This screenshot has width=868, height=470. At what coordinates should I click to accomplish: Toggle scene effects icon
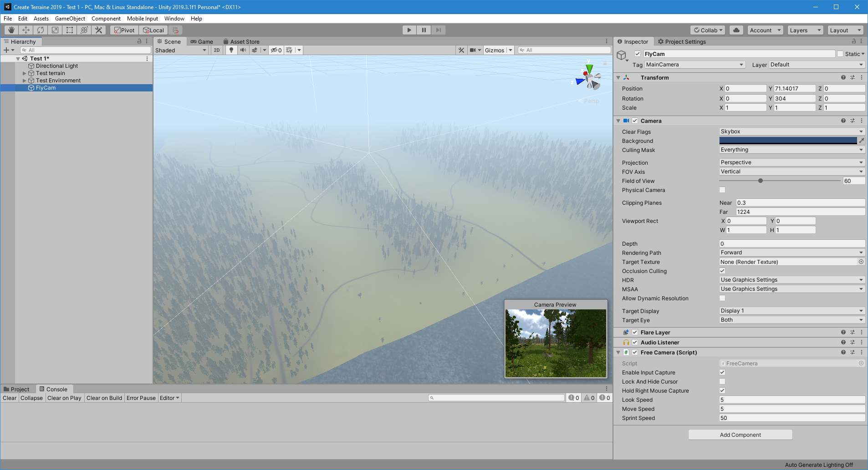pyautogui.click(x=255, y=50)
